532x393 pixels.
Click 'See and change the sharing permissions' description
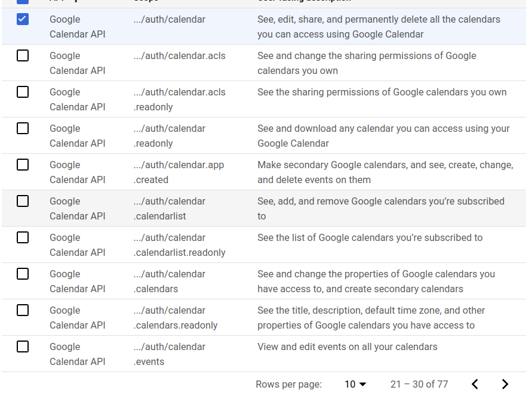367,63
